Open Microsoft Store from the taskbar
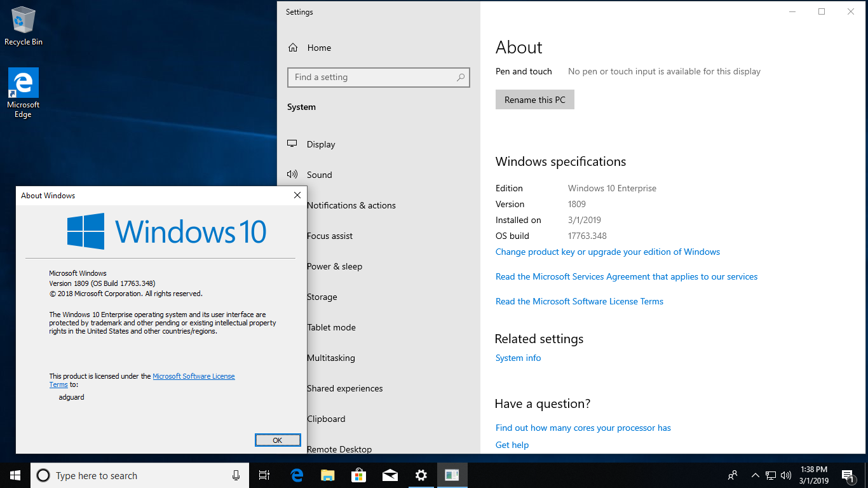 [358, 475]
